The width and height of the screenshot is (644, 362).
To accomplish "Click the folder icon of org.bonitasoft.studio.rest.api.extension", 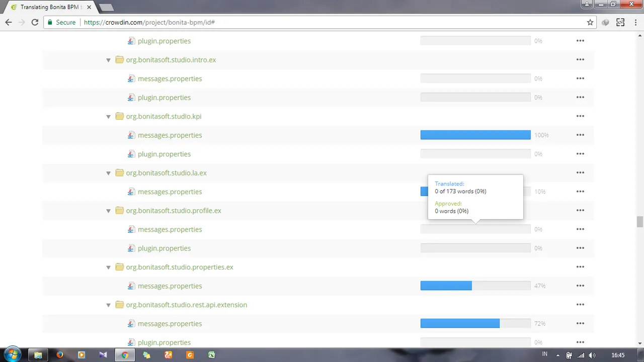I will (119, 305).
